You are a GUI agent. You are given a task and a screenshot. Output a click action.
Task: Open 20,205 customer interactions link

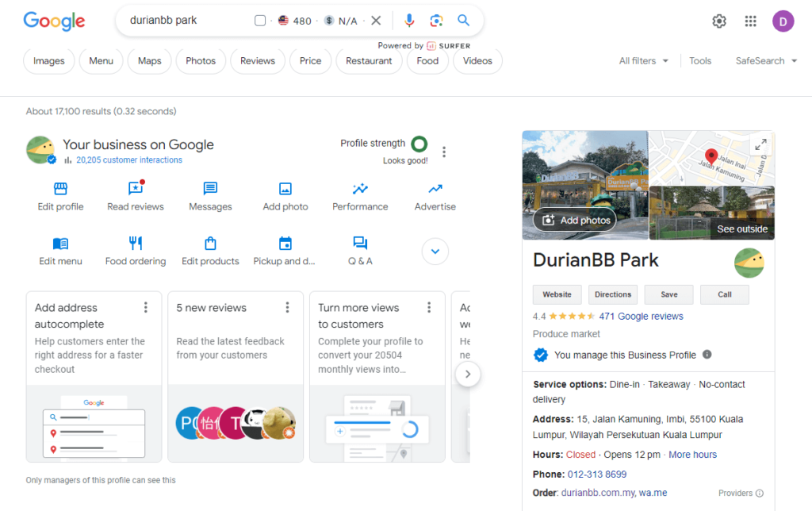(x=129, y=160)
